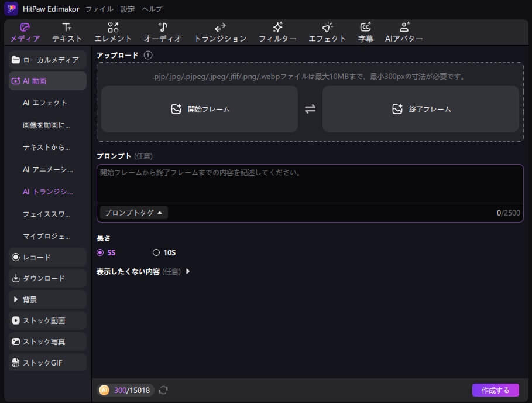Open the ファイル menu
Image resolution: width=532 pixels, height=403 pixels.
[99, 9]
